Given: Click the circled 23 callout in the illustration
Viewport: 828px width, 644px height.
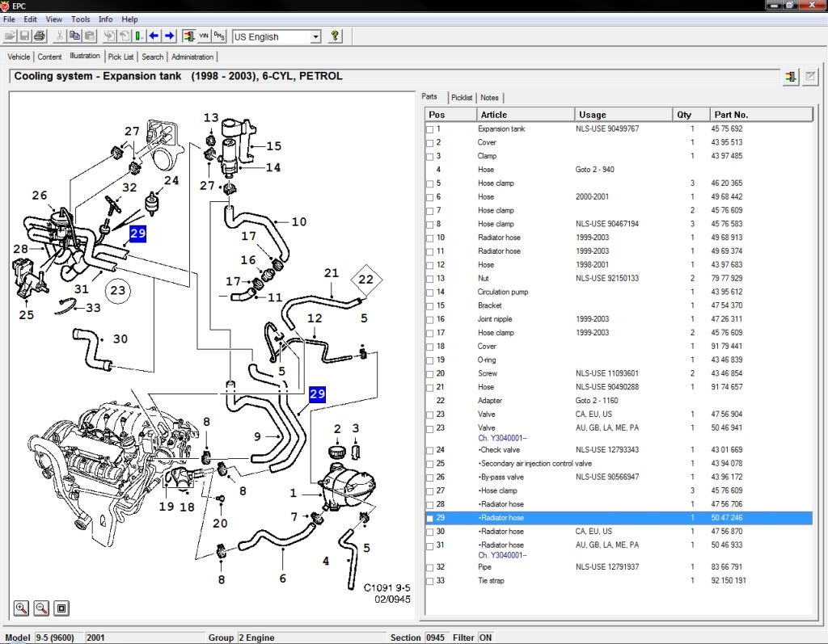Looking at the screenshot, I should [118, 290].
